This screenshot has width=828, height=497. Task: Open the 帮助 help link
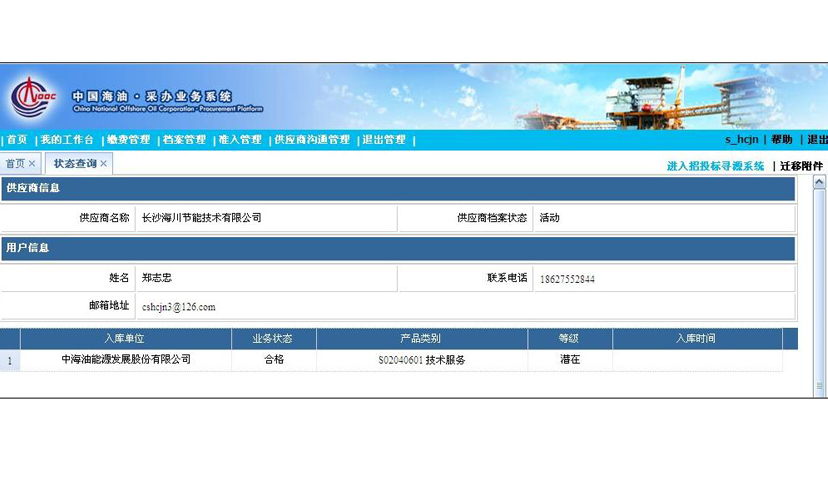(782, 139)
